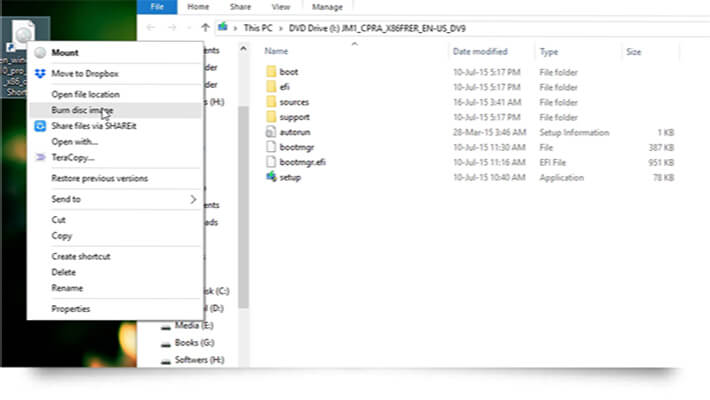Click the sources folder icon
Screen dimensions: 710x400
coord(271,101)
